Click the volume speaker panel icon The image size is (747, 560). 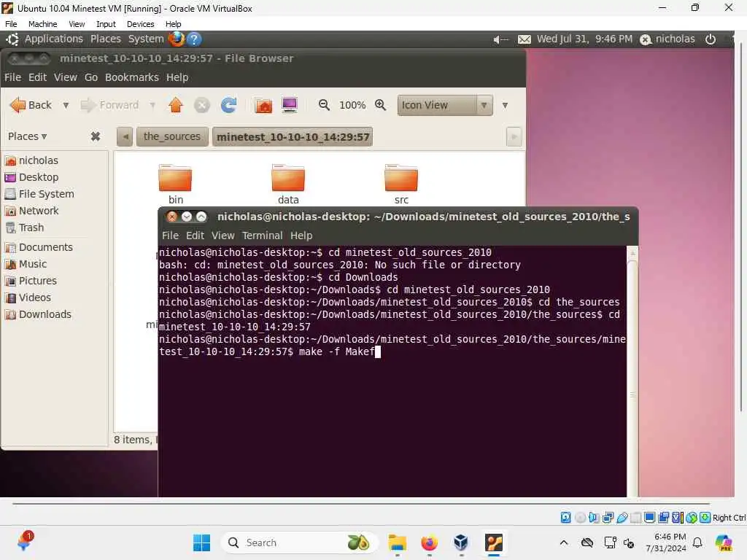coord(500,39)
